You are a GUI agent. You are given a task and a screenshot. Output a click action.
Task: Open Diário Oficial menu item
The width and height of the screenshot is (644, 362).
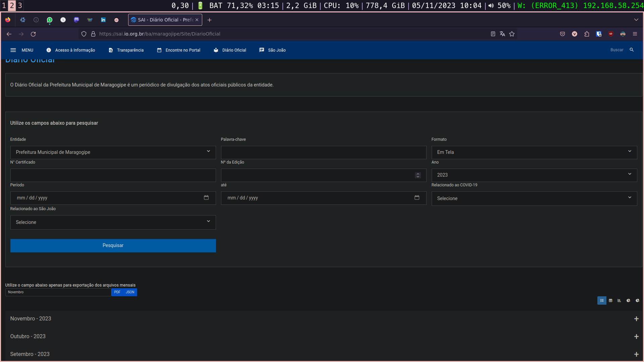pyautogui.click(x=230, y=50)
